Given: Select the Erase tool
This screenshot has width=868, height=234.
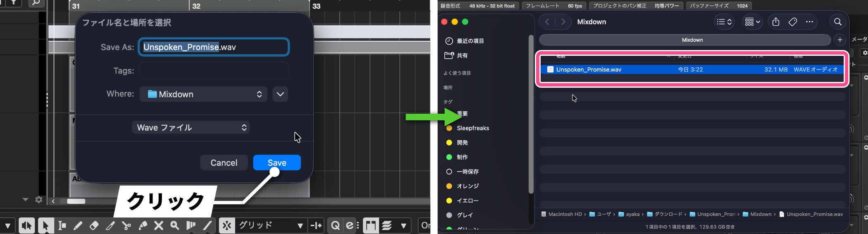Looking at the screenshot, I should tap(94, 225).
